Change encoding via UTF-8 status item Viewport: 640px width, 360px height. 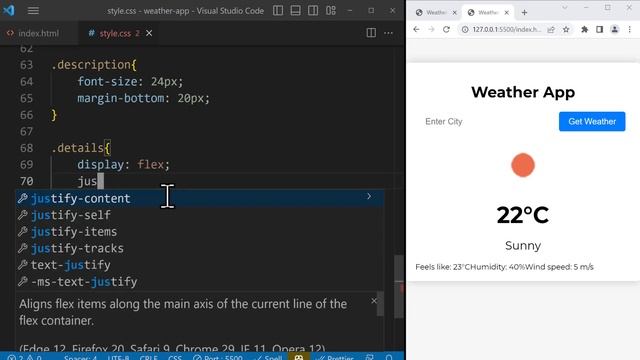118,357
